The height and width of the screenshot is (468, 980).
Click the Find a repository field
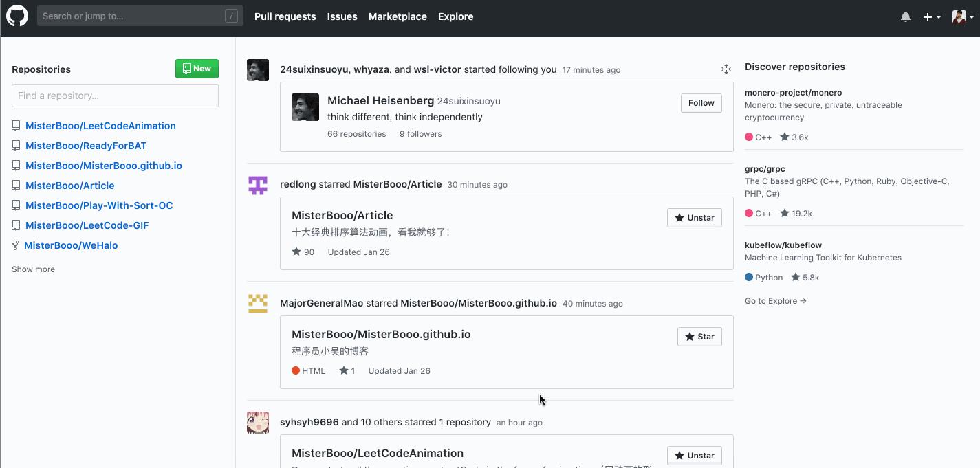tap(115, 96)
